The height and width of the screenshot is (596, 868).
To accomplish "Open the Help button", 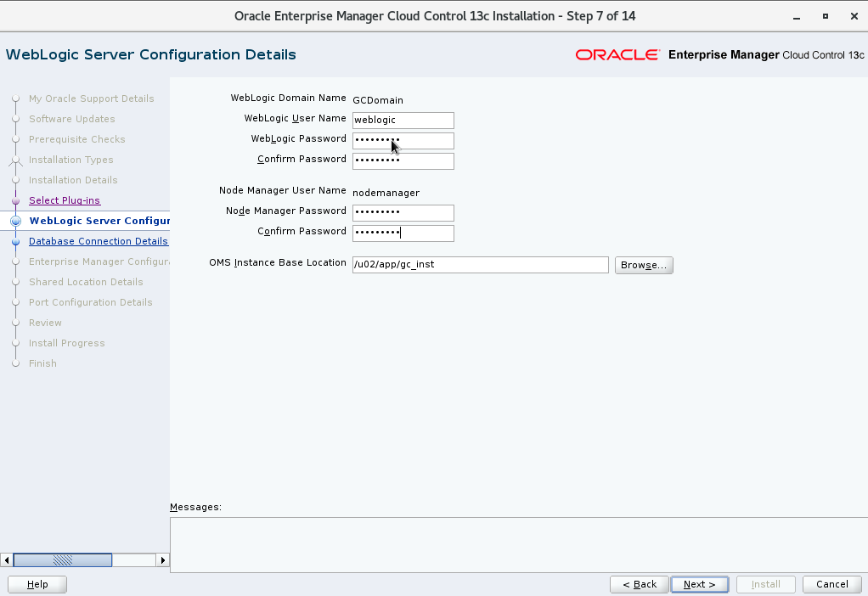I will tap(37, 584).
